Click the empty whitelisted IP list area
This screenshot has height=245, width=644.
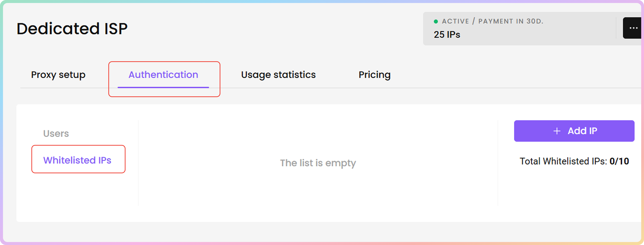click(x=318, y=163)
